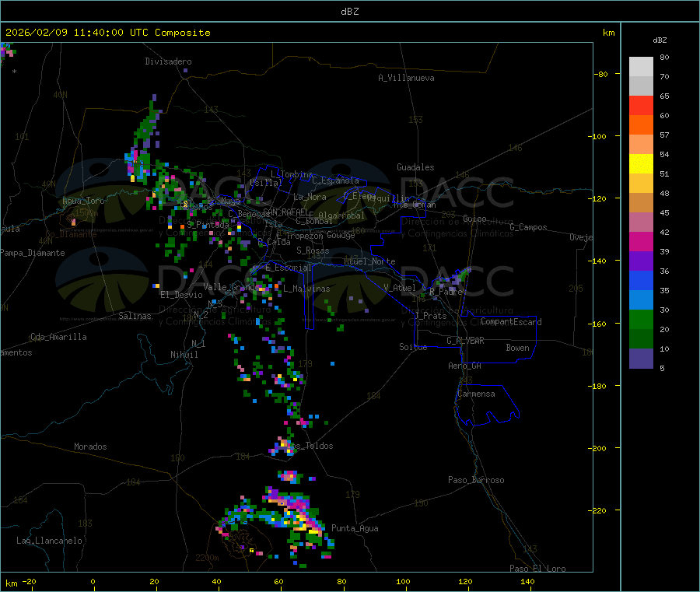Image resolution: width=700 pixels, height=592 pixels.
Task: Click the C_Campos label
Action: click(x=529, y=227)
